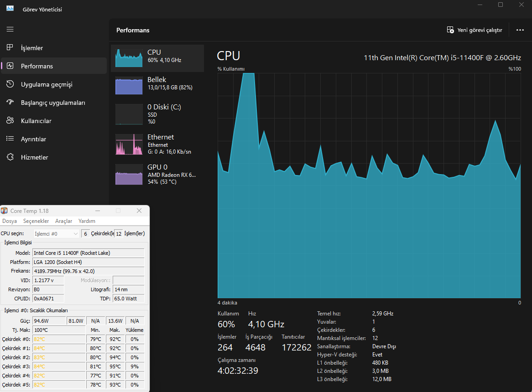This screenshot has width=532, height=392.
Task: Open the İşlemler page icon
Action: pyautogui.click(x=10, y=47)
